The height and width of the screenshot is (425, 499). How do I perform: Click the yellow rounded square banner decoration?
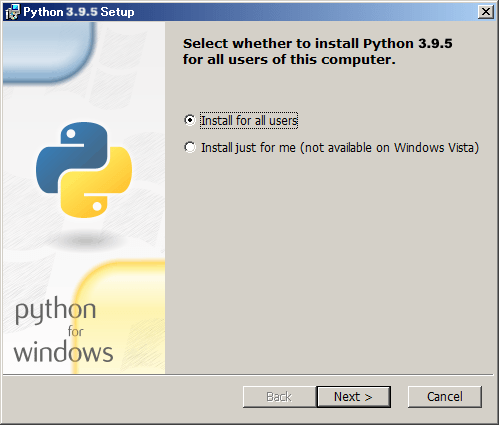point(119,317)
